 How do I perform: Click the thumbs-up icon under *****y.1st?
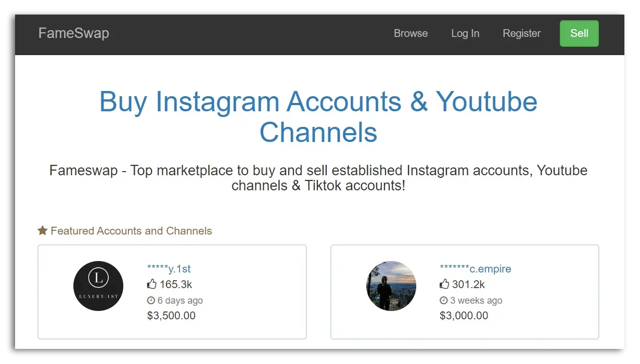(x=151, y=284)
